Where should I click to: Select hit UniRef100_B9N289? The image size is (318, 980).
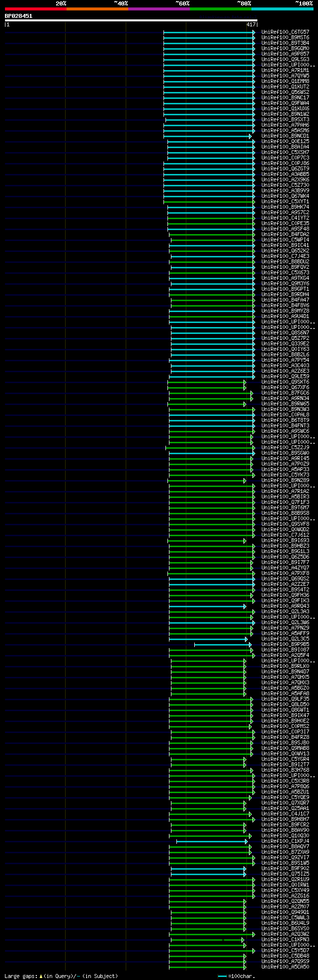[285, 480]
